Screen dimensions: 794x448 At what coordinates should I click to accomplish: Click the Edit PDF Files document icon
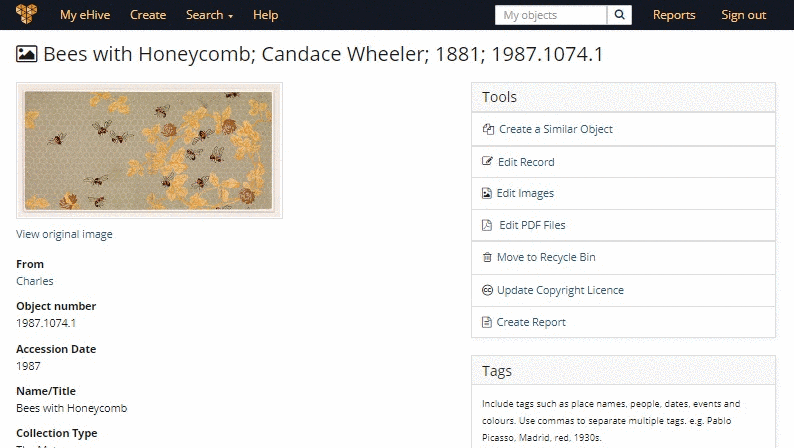[x=487, y=225]
